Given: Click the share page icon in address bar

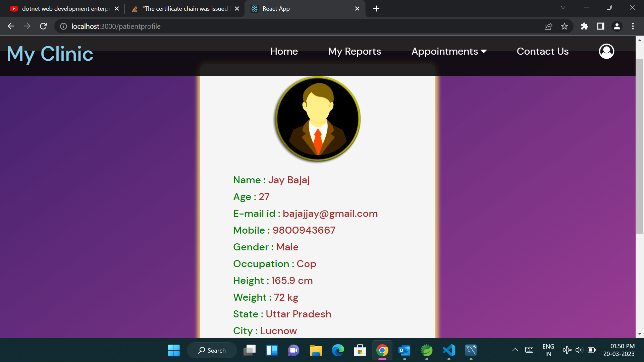Looking at the screenshot, I should [x=548, y=26].
